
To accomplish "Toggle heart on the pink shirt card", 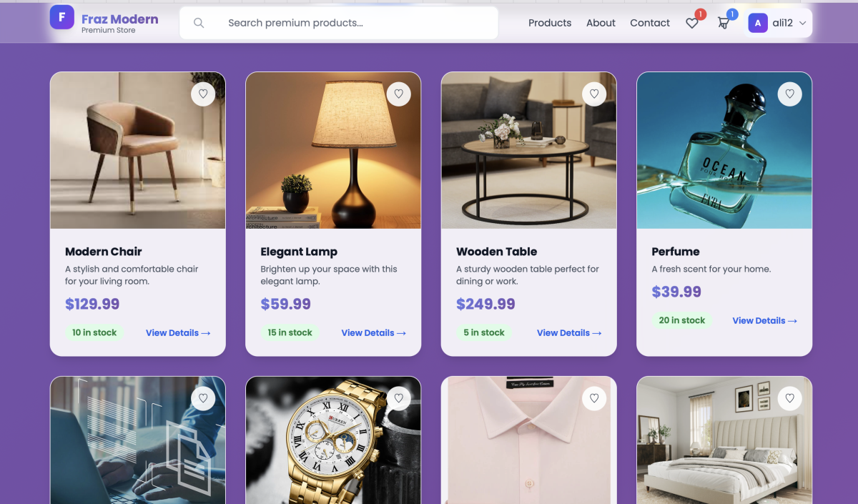I will tap(594, 398).
